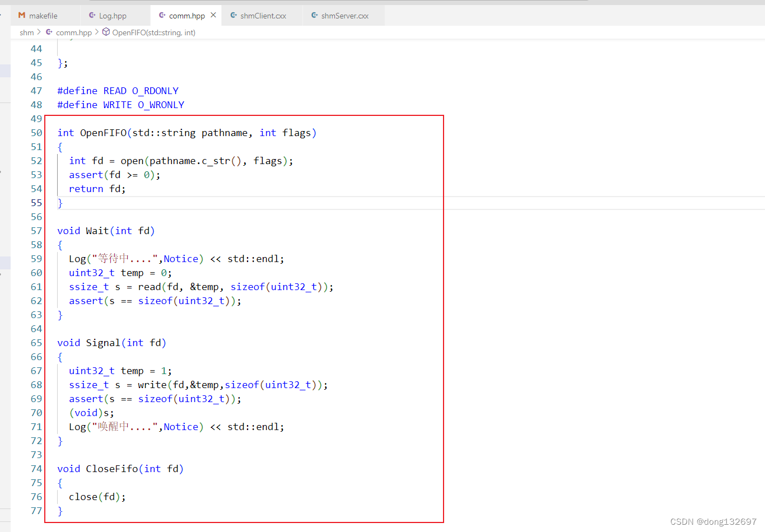Click on 'assert(fd >= 0);' line

(115, 175)
